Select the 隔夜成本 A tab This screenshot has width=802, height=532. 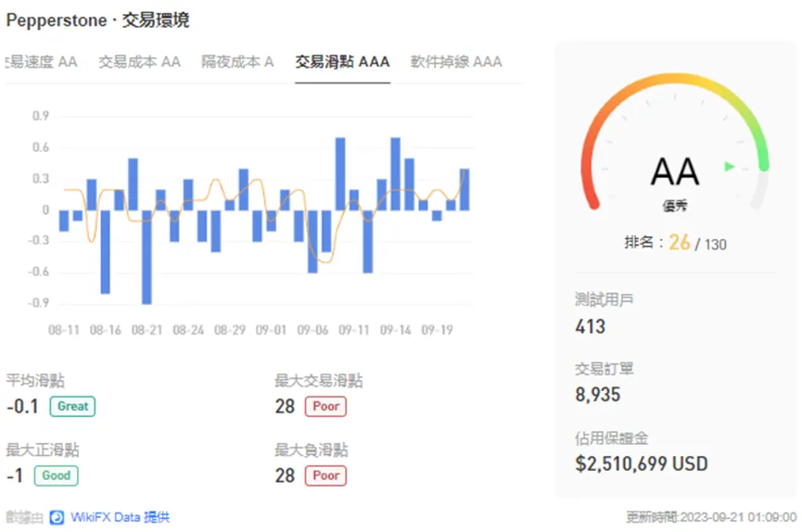click(x=237, y=62)
